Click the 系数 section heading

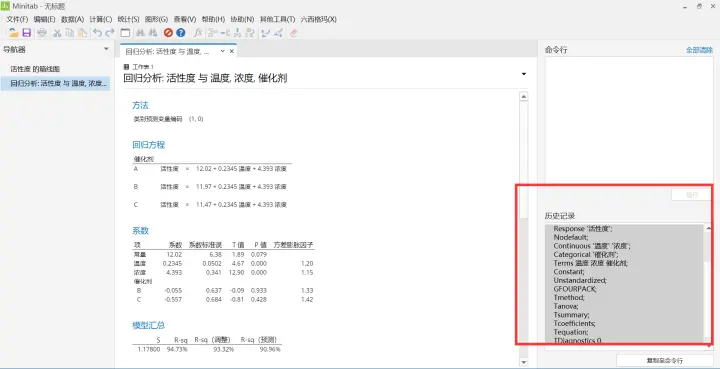coord(140,231)
